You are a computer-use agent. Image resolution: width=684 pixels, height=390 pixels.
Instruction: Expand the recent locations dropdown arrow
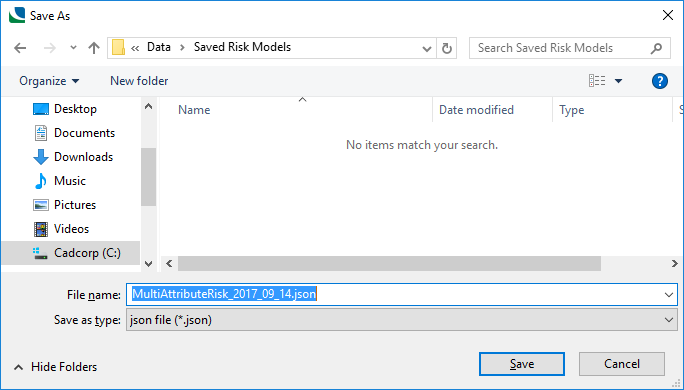(73, 48)
